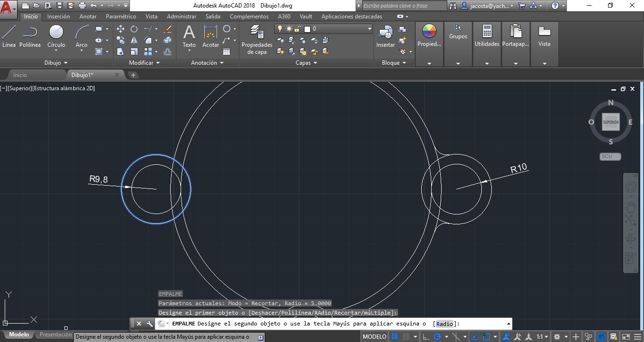Toggle polar tracking in status bar
This screenshot has height=342, width=644.
(437, 337)
